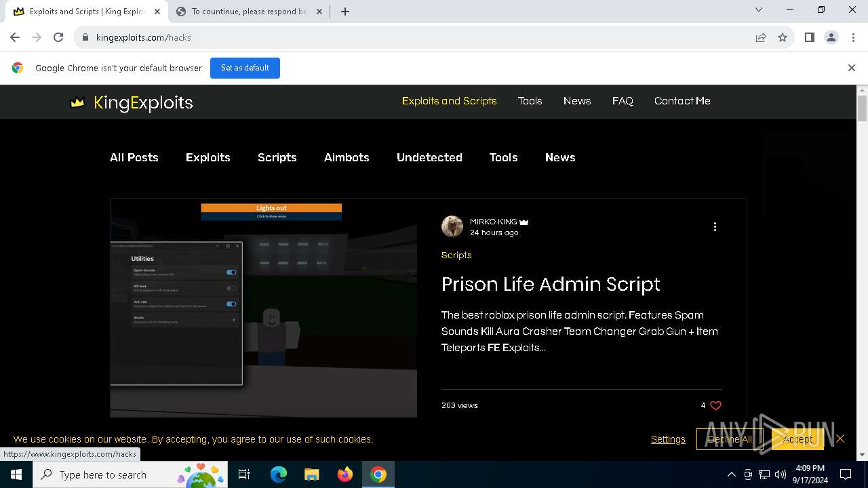Click the '203 views' text
Screen dimensions: 868x488
pos(460,405)
